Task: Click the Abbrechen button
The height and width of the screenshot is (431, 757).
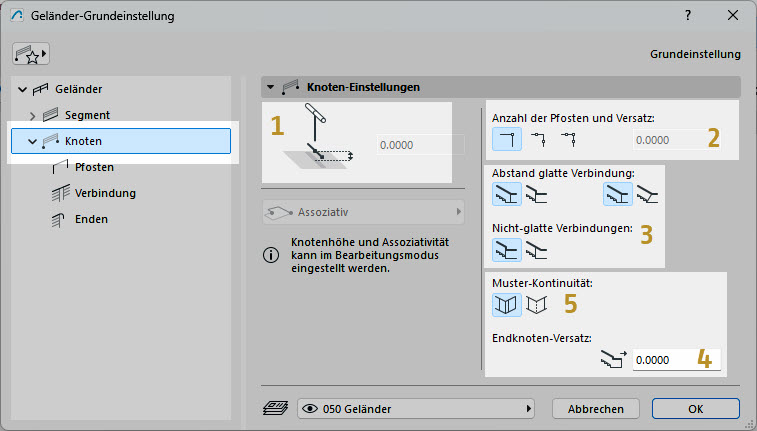Action: point(596,408)
